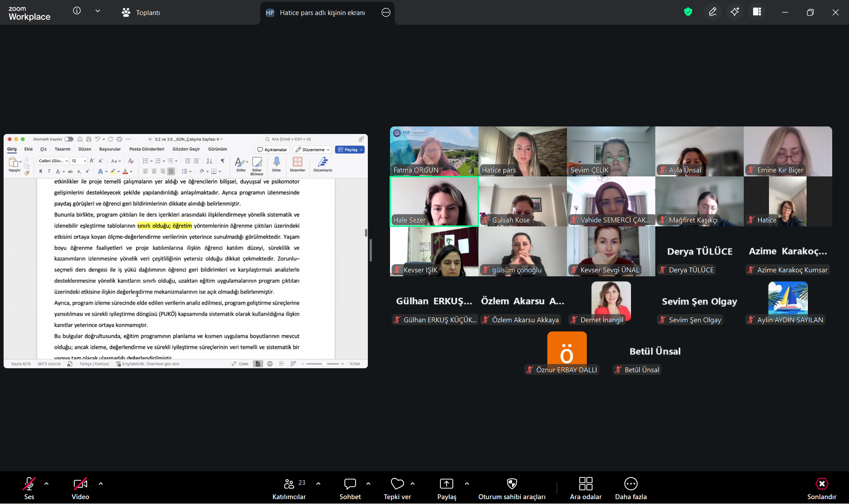Select the Gözden Geçir ribbon tab
Image resolution: width=849 pixels, height=504 pixels.
[186, 149]
